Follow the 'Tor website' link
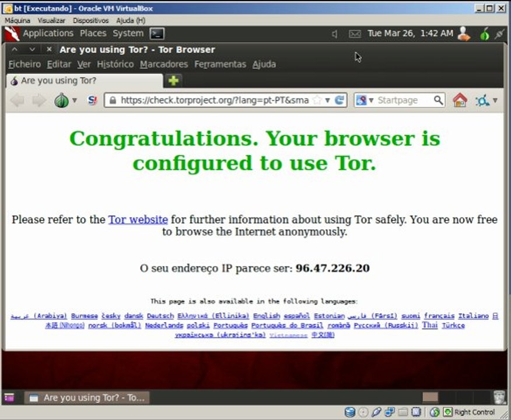 click(138, 219)
